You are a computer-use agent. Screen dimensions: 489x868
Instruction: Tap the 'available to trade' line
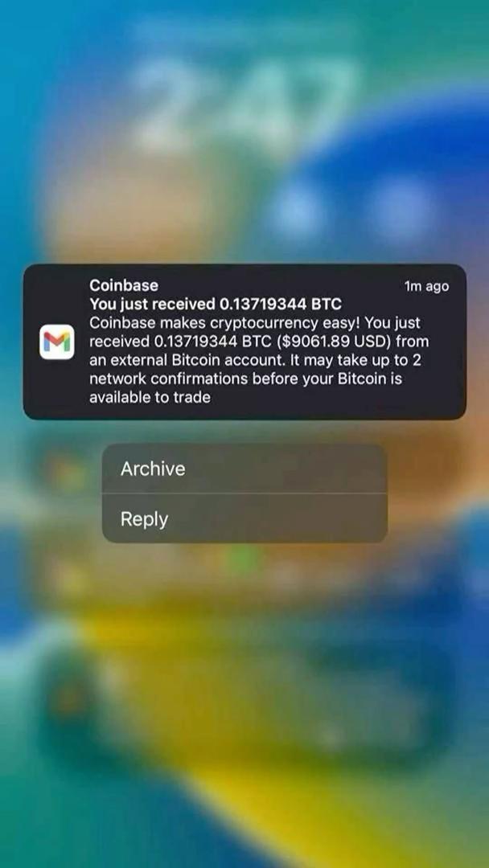click(x=150, y=398)
